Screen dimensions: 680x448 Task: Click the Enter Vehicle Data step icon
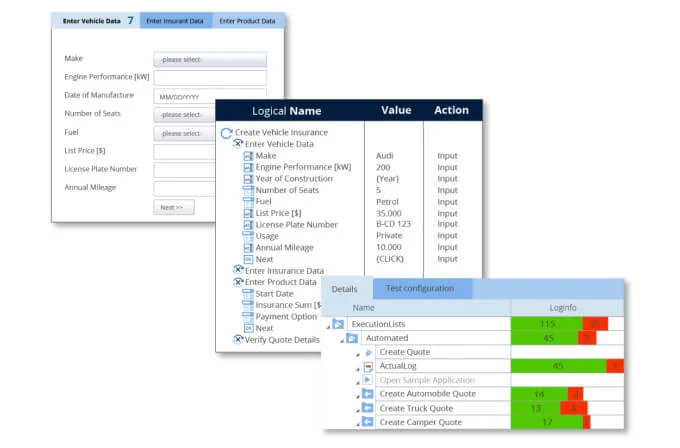click(238, 144)
